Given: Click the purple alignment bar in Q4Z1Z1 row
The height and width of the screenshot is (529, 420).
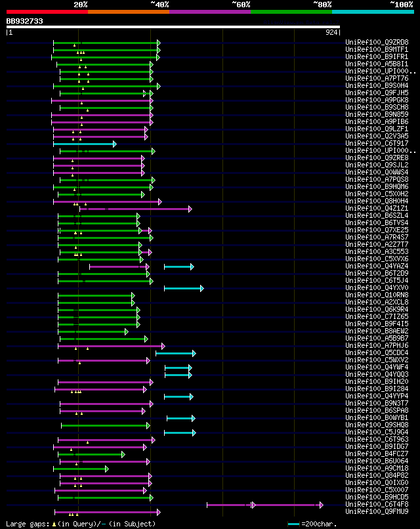Looking at the screenshot, I should tap(136, 209).
